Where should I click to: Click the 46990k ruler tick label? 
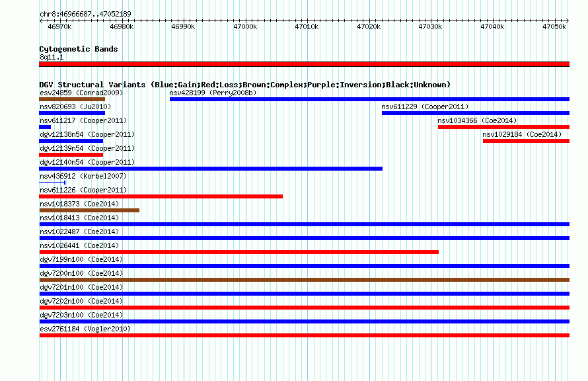[183, 26]
